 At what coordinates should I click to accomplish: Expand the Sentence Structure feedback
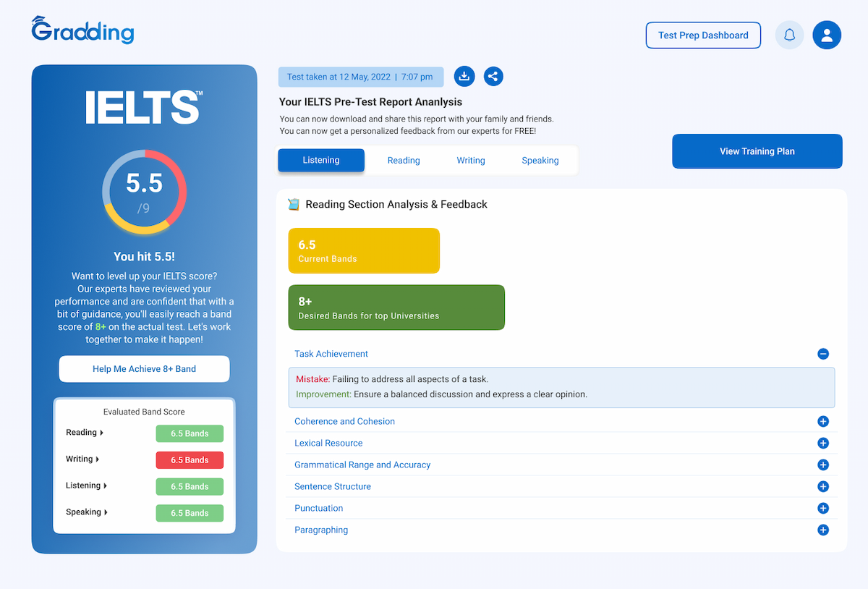(823, 486)
